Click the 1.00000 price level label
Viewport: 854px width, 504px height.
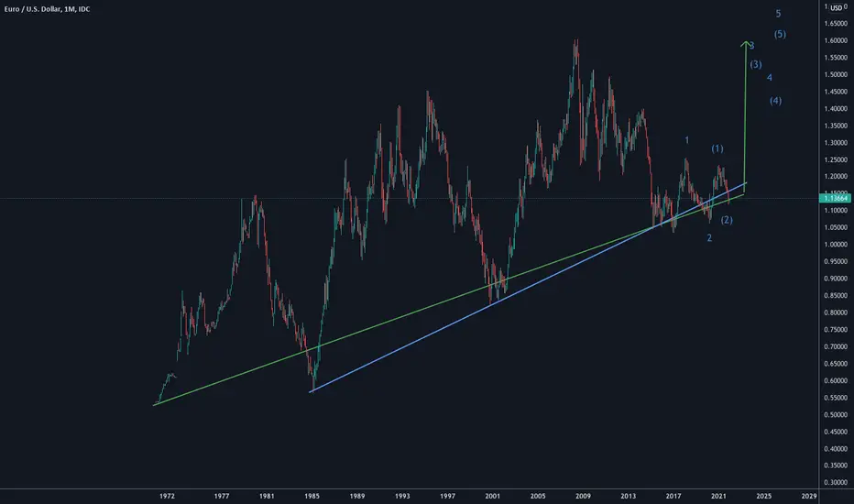coord(836,245)
